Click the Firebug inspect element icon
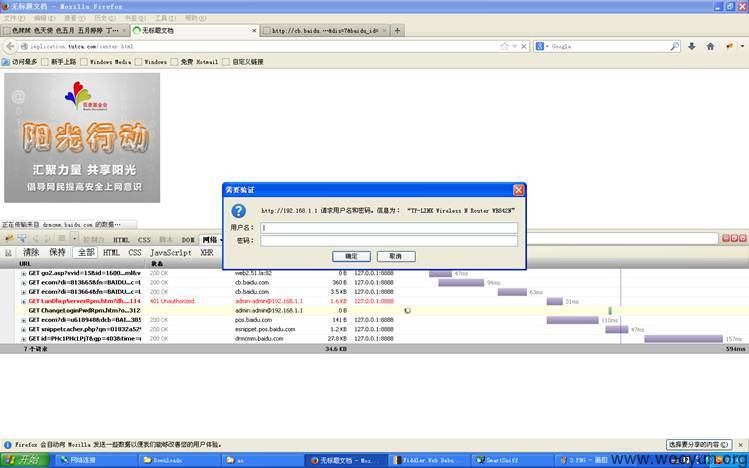Screen dimensions: 749x468 pos(22,238)
